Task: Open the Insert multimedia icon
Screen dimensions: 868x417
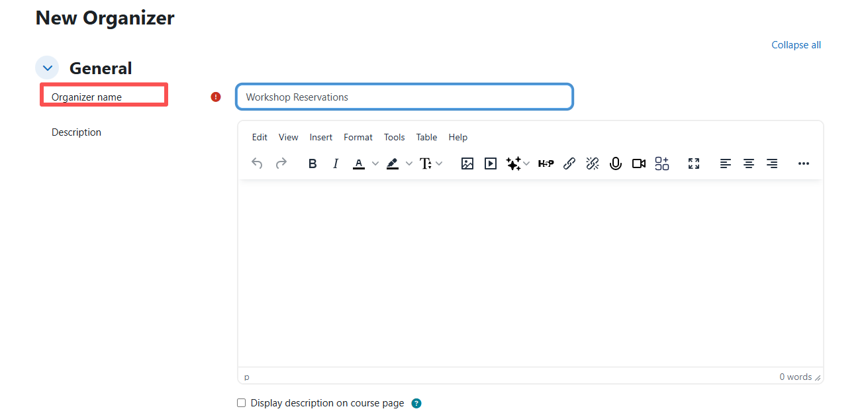Action: tap(491, 163)
